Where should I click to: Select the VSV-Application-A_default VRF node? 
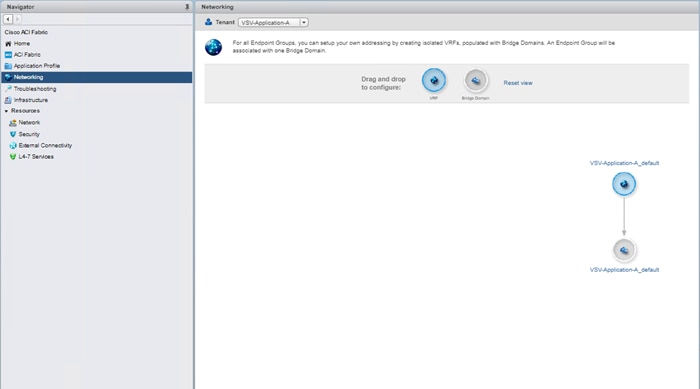click(624, 184)
